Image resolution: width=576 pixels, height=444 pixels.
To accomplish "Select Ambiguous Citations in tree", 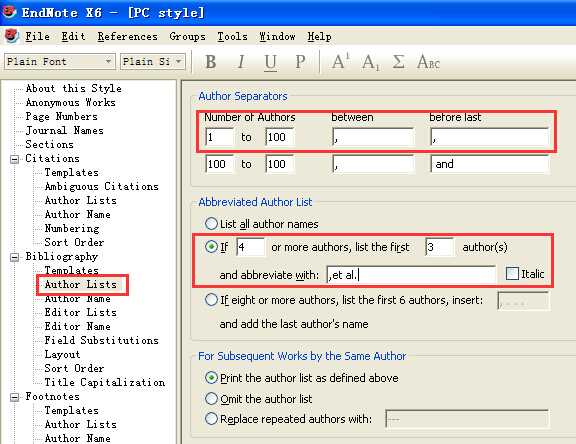I will [102, 187].
